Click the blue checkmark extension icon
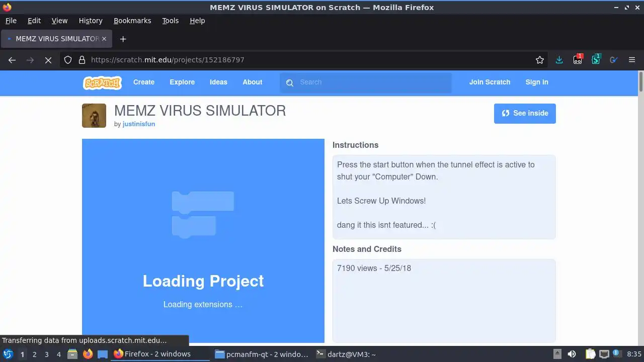The image size is (644, 362). (x=613, y=60)
